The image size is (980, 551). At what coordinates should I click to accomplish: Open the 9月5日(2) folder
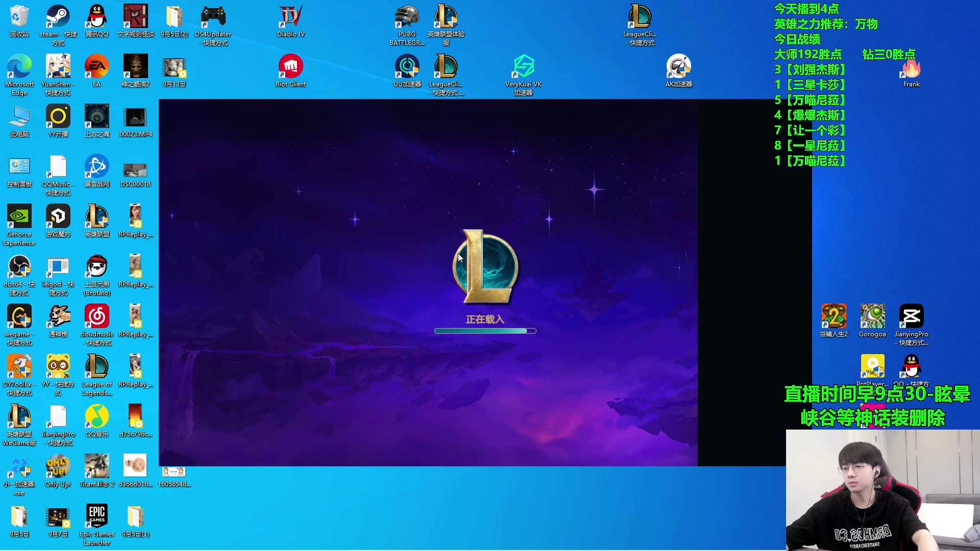[175, 21]
